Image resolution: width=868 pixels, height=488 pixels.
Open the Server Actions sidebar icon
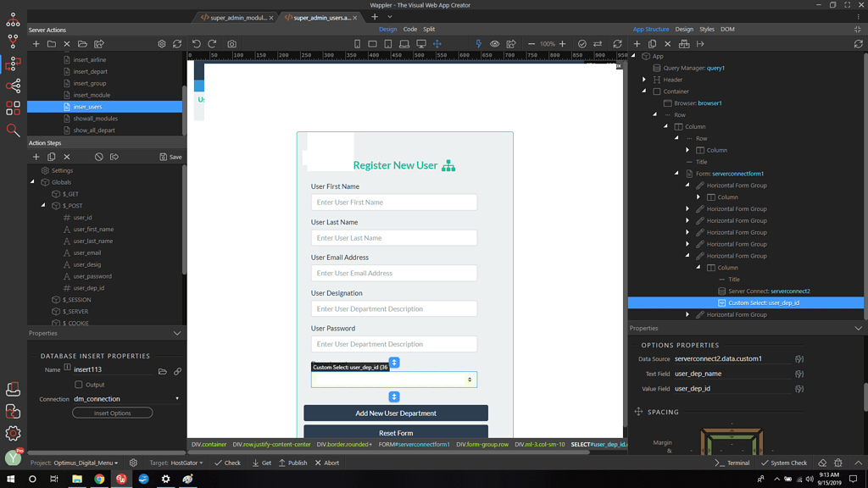(13, 64)
